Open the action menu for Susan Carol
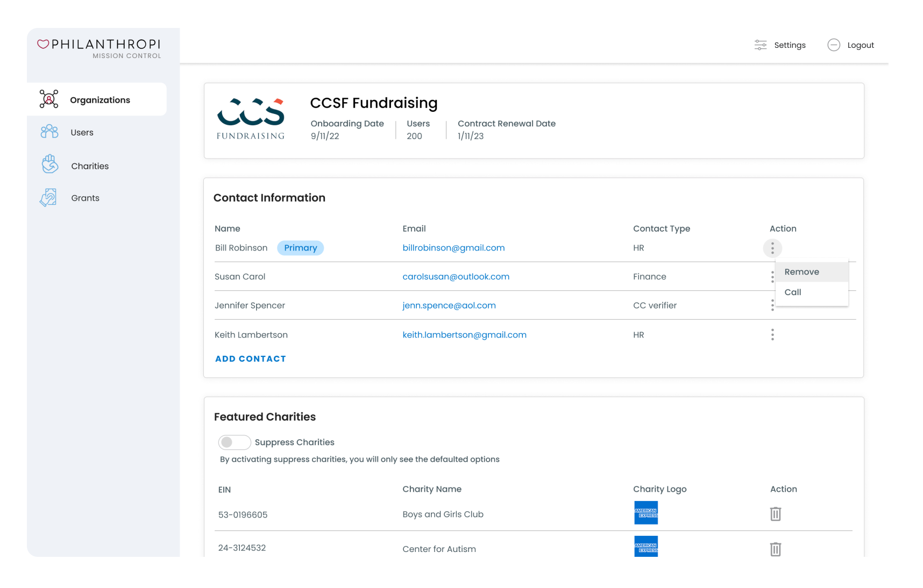 click(x=772, y=276)
